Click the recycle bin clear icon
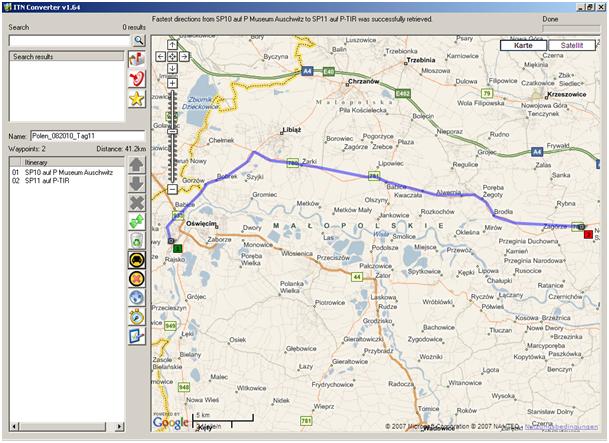The height and width of the screenshot is (443, 609). (x=137, y=241)
